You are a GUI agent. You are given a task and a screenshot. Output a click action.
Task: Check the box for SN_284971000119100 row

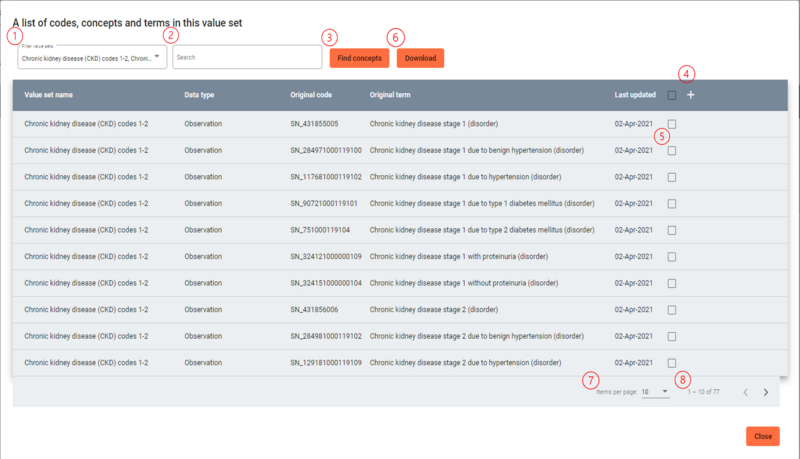(x=672, y=150)
